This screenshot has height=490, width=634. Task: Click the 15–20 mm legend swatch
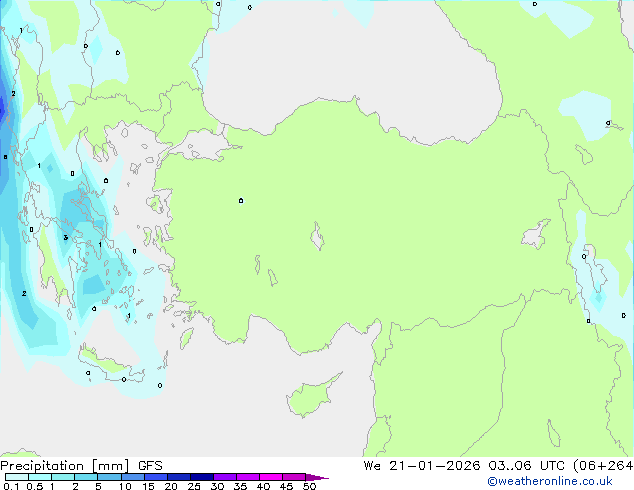[x=155, y=477]
